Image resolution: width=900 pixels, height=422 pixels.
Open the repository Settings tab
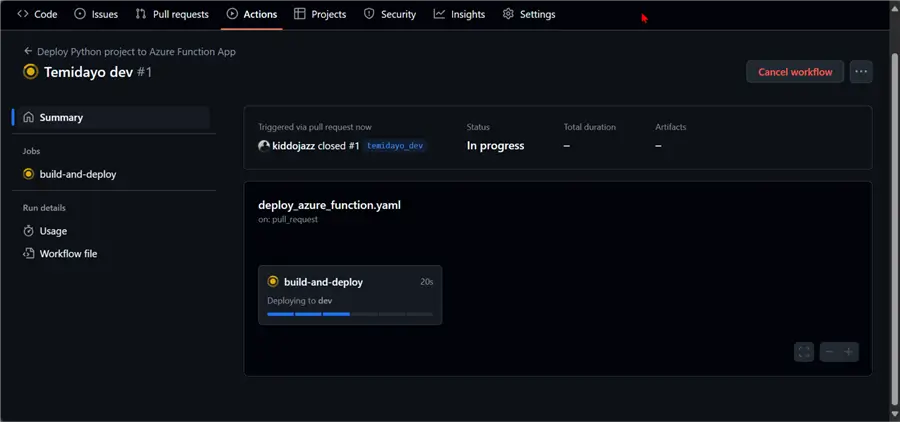[529, 14]
